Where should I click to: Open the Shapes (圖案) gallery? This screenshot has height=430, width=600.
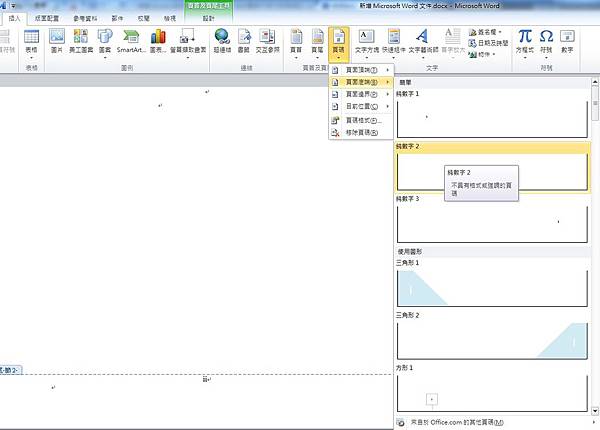tap(104, 43)
